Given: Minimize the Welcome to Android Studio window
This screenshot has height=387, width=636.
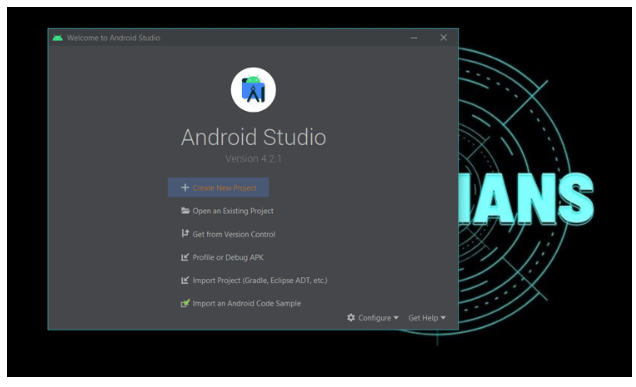Looking at the screenshot, I should 414,38.
